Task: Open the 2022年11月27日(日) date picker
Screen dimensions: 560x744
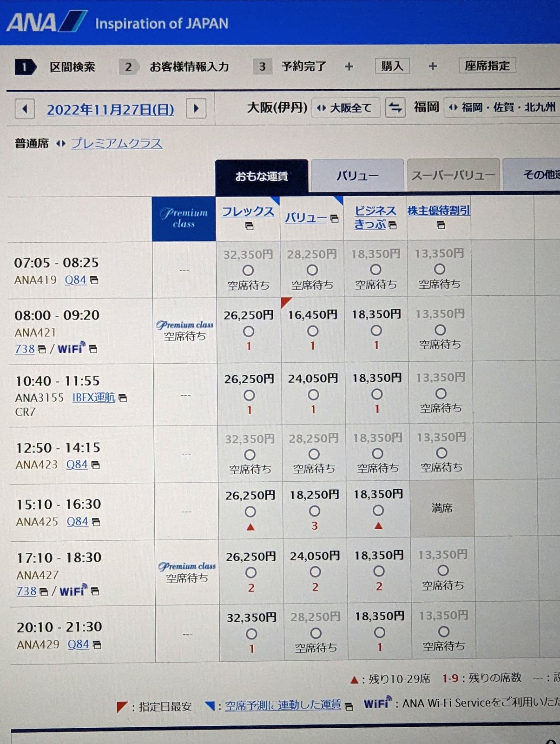Action: click(110, 110)
